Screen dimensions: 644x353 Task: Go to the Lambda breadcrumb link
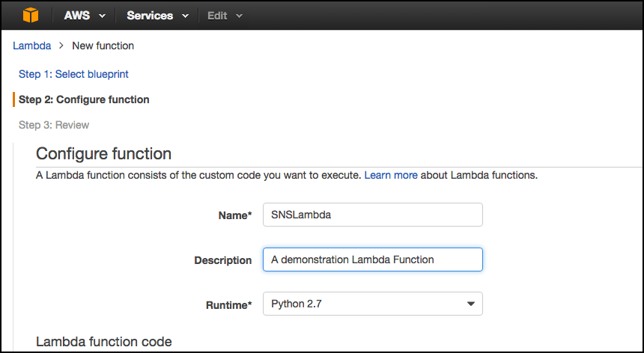(32, 46)
